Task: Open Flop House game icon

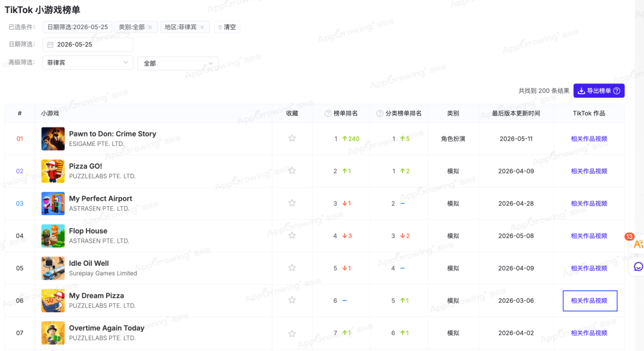Action: click(53, 235)
